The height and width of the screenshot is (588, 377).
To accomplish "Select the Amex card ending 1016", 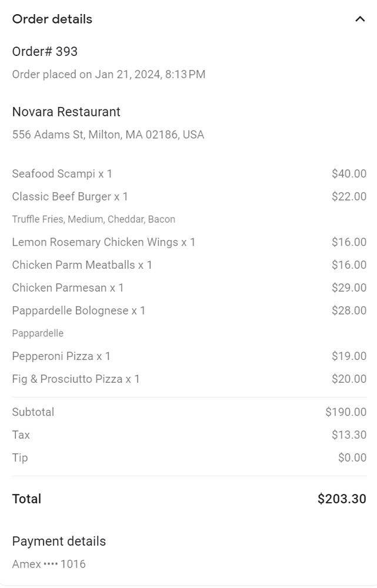I will [x=49, y=564].
